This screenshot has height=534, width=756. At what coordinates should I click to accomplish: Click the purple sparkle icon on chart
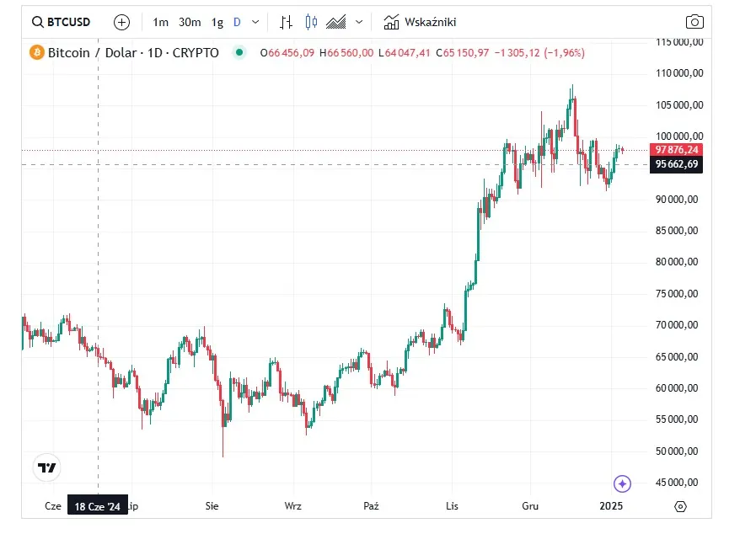[x=622, y=483]
